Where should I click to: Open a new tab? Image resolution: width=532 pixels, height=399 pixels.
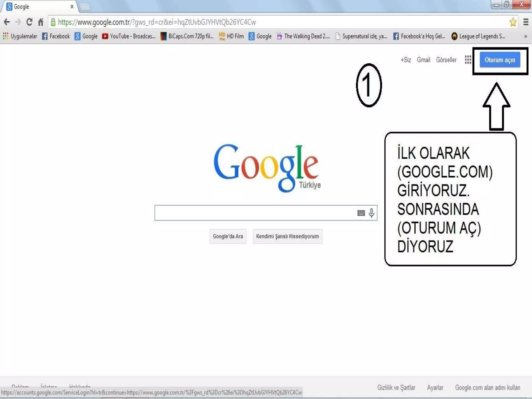pos(85,7)
